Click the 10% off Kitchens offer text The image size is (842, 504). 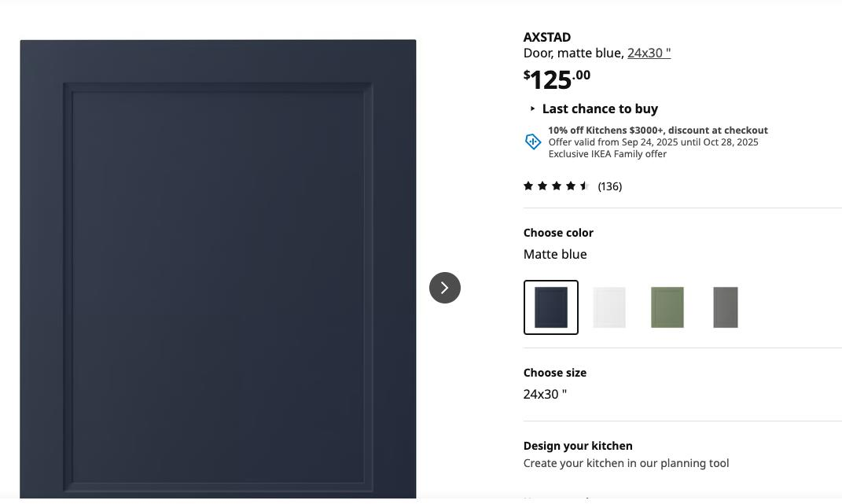(x=658, y=130)
